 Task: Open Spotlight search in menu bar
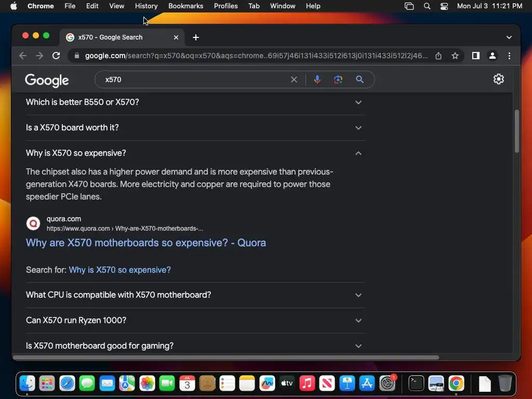coord(427,6)
